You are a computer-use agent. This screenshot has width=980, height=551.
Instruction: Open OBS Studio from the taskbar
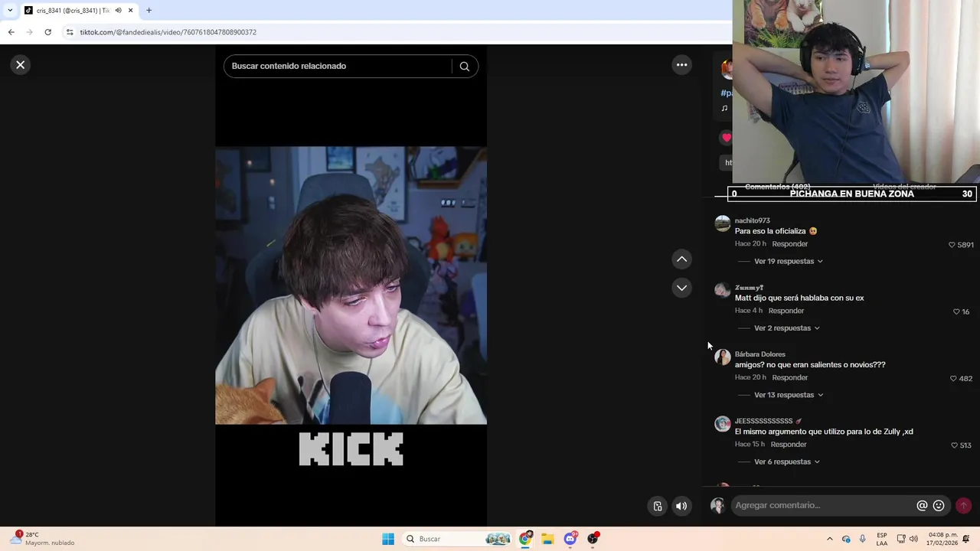point(593,539)
